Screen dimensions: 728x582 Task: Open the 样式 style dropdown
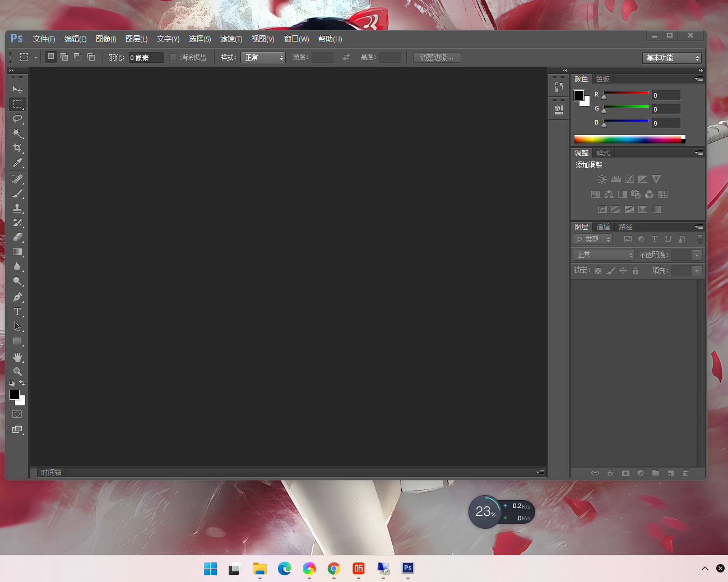coord(263,57)
